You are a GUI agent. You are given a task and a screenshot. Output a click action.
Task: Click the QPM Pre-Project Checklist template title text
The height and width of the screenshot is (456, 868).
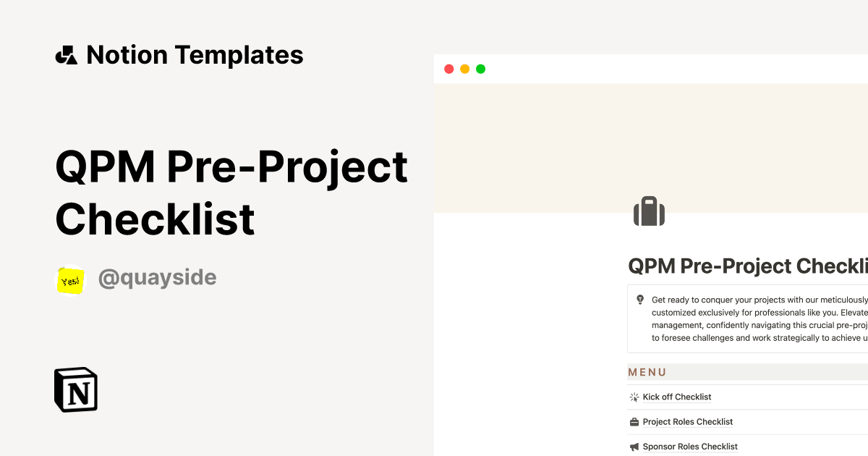tap(231, 192)
